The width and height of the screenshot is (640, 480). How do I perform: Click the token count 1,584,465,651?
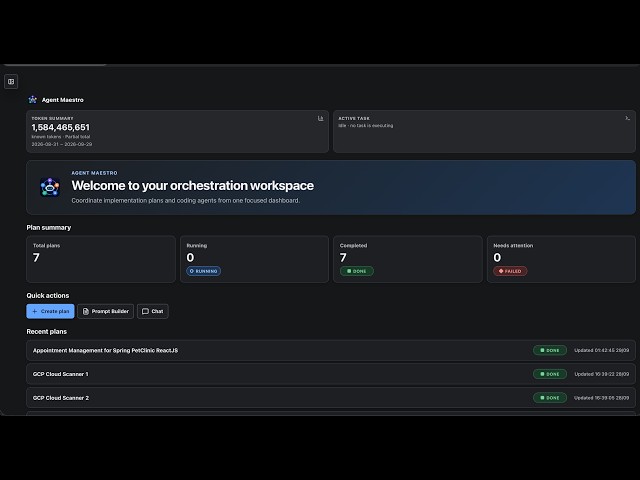(60, 127)
